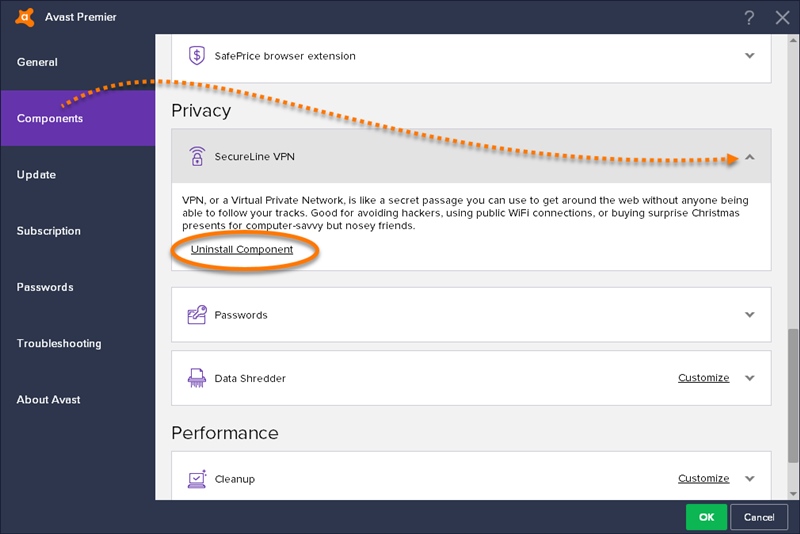Click the Avast logo in title bar

24,17
